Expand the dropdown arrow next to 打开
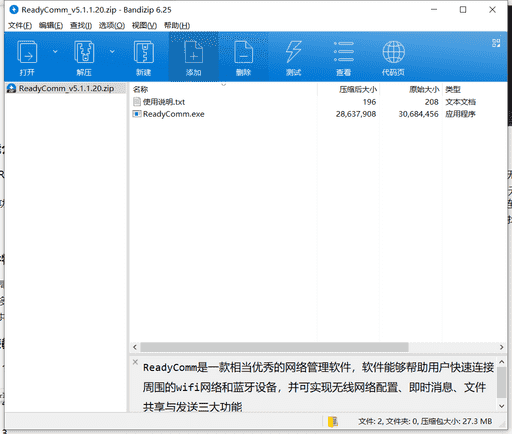The image size is (512, 434). pyautogui.click(x=55, y=51)
